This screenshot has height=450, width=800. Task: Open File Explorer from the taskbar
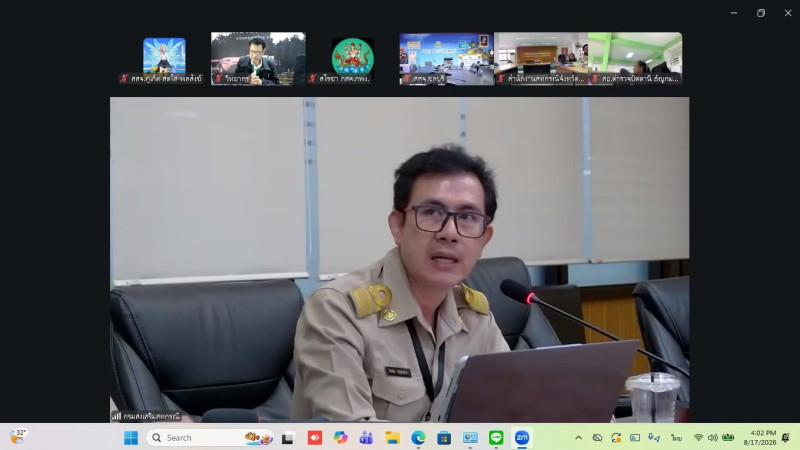pyautogui.click(x=392, y=438)
